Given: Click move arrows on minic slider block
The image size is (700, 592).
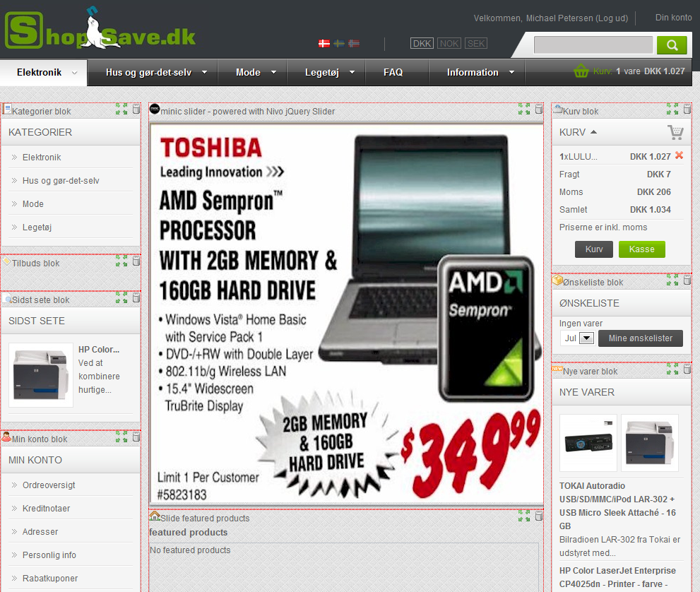Looking at the screenshot, I should tap(524, 109).
